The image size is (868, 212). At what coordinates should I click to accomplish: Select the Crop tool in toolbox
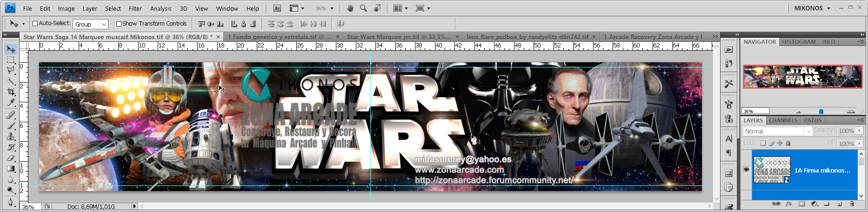[11, 92]
